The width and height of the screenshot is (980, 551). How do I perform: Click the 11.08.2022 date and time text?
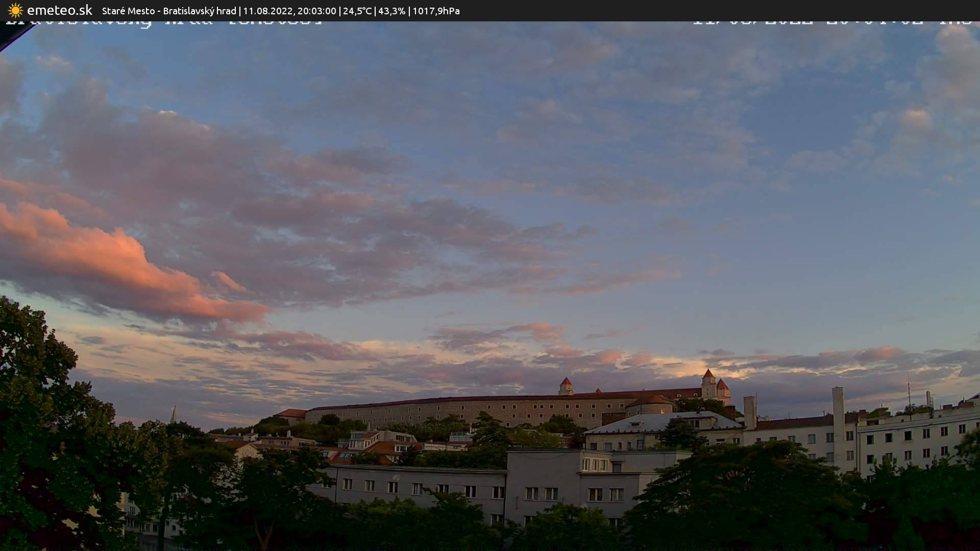tap(289, 11)
